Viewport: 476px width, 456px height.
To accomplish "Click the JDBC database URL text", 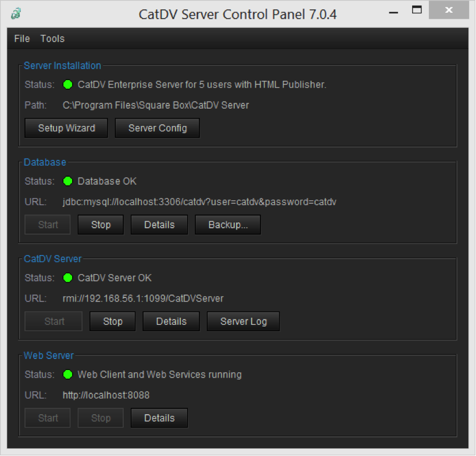I will tap(199, 202).
